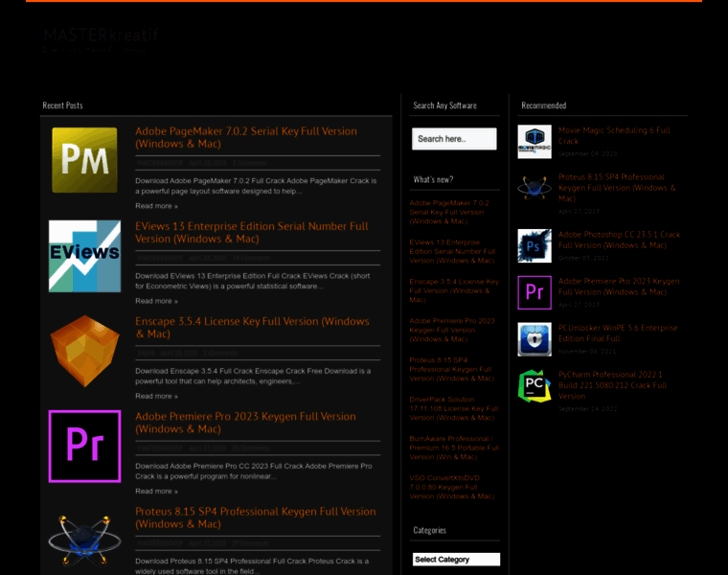Open EViews 13 Enterprise Edition post title
Viewport: 728px width, 575px height.
tap(252, 233)
